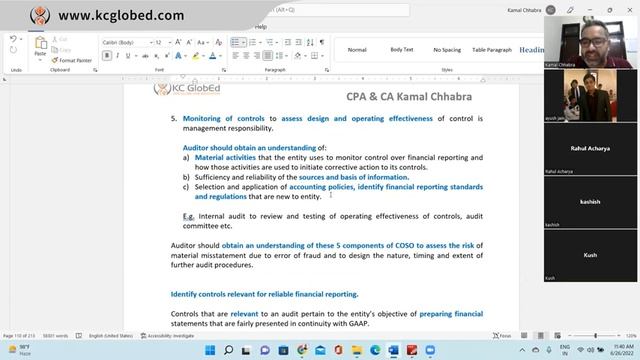Click Kamal Chhabra video thumbnail
The image size is (640, 360).
[x=590, y=42]
